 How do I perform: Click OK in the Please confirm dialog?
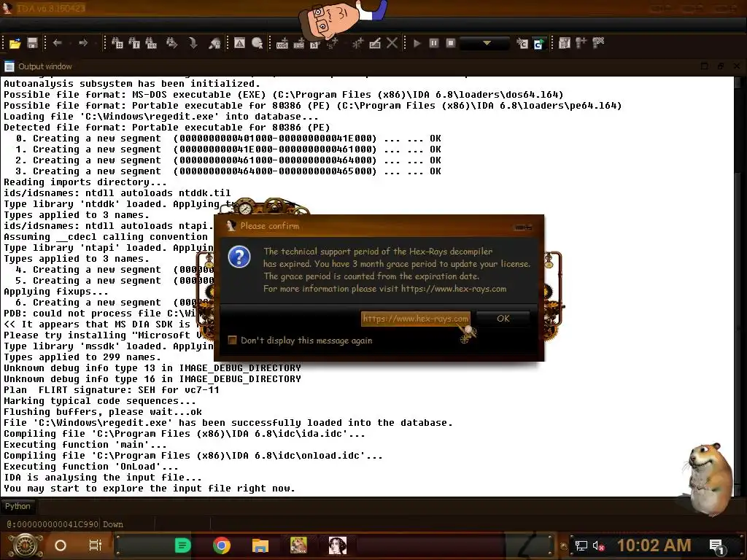503,319
